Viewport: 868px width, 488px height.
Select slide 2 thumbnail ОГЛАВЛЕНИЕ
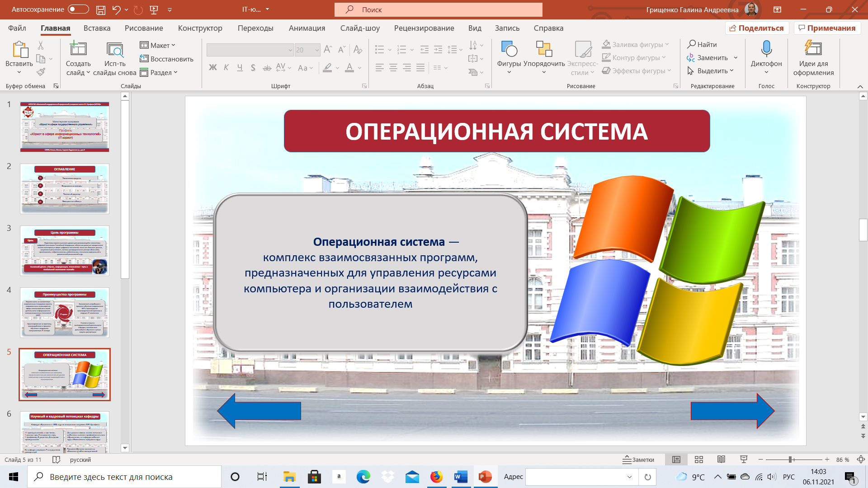65,189
